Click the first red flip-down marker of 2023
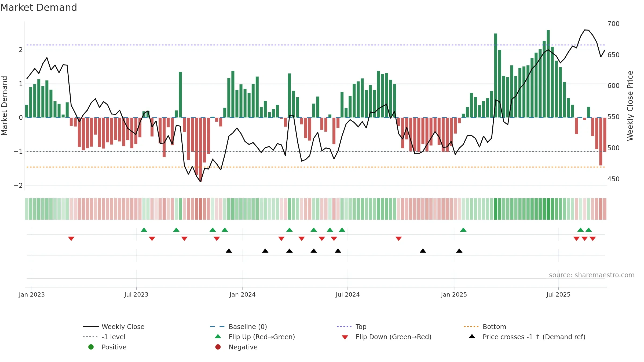This screenshot has height=362, width=644. coord(71,239)
